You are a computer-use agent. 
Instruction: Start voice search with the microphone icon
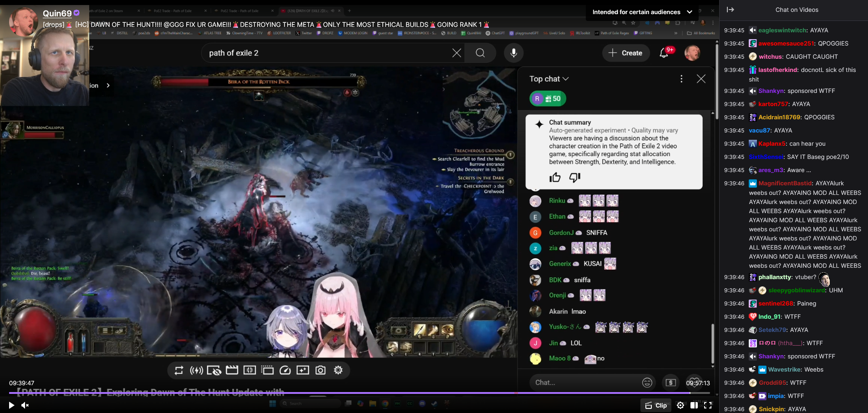(513, 53)
